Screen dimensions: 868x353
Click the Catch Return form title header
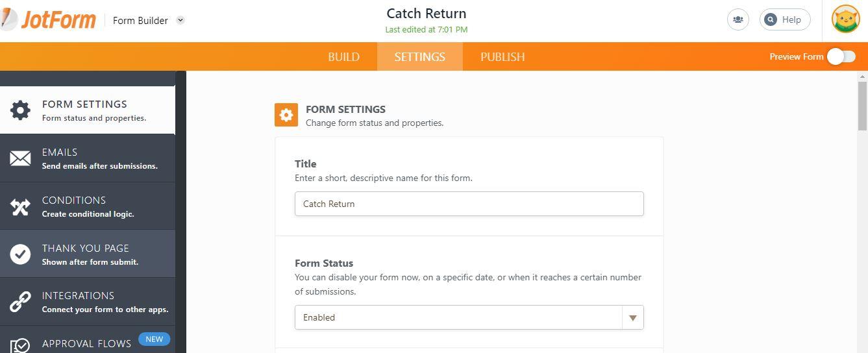[x=426, y=14]
